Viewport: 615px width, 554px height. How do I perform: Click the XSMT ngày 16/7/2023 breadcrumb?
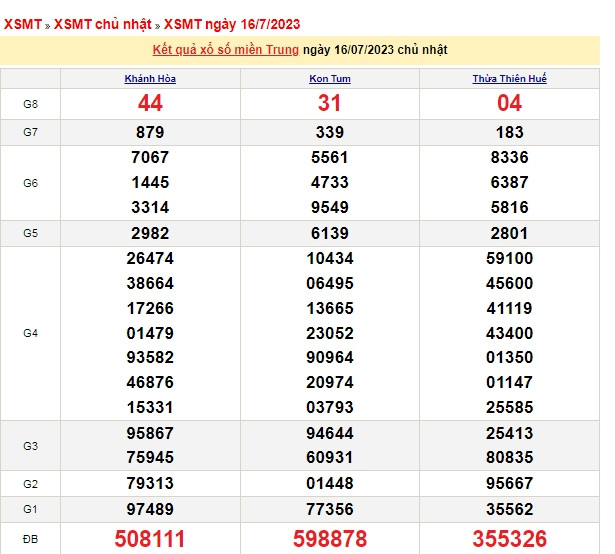[232, 24]
